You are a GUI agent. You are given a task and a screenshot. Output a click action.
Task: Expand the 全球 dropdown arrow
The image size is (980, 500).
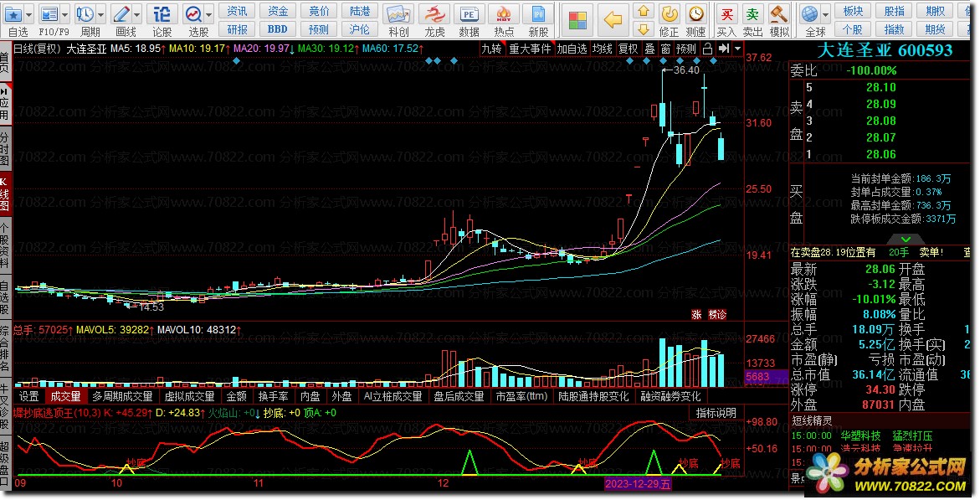pos(826,14)
